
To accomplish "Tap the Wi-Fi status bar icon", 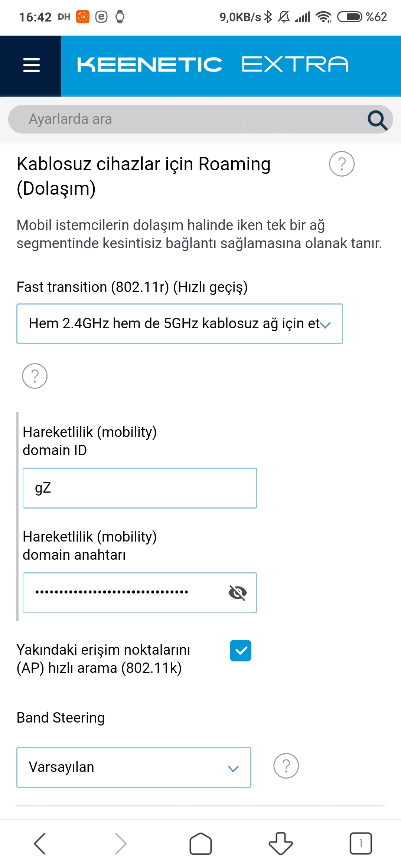I will 323,17.
